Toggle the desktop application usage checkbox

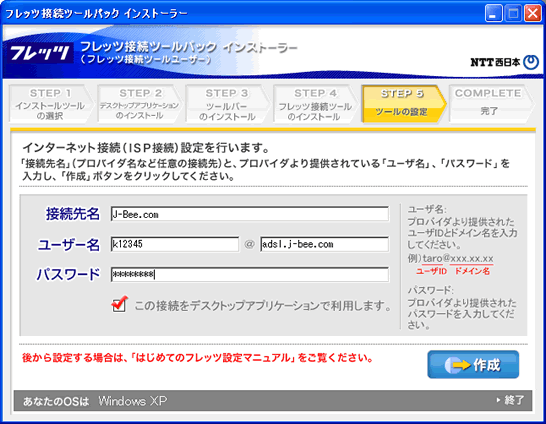119,305
